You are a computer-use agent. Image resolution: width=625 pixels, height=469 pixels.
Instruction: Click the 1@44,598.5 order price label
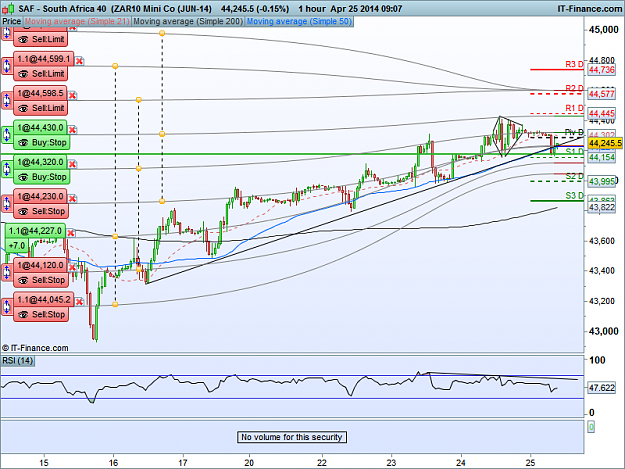coord(40,93)
